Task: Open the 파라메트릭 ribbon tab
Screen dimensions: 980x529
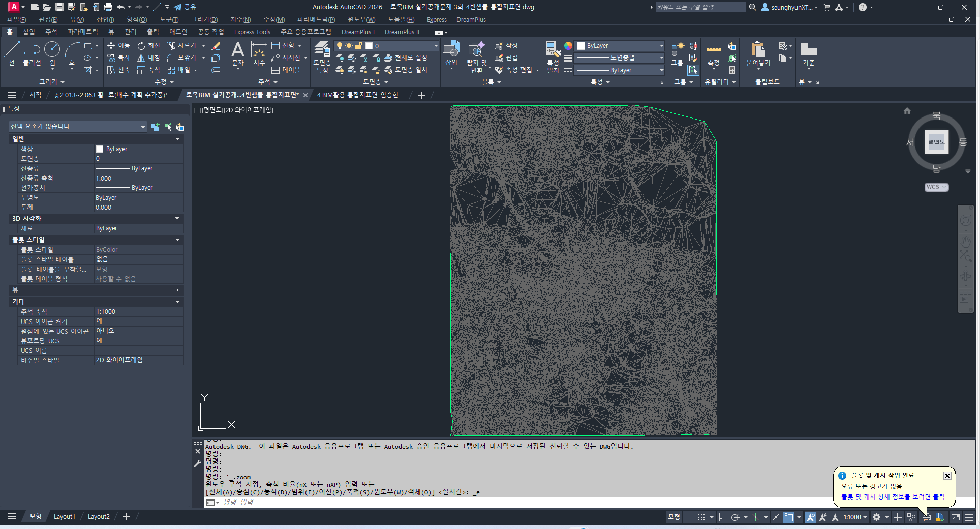Action: (82, 32)
